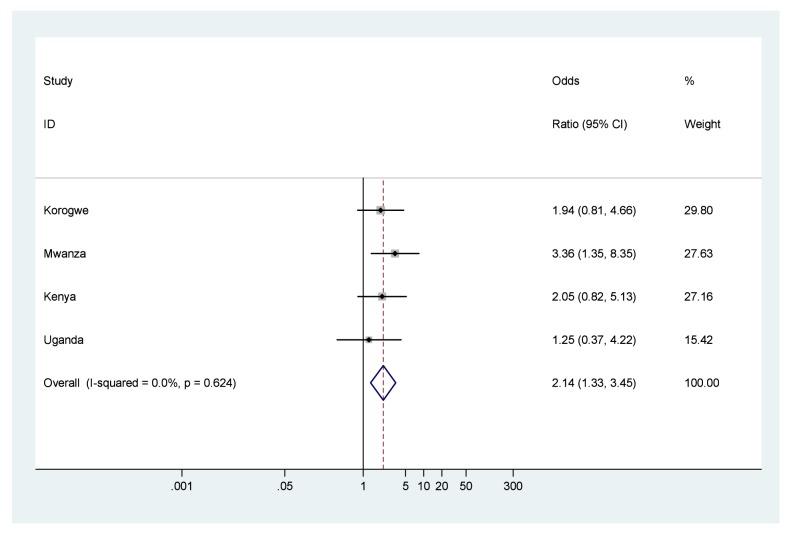Click the Weight column header
Image resolution: width=787 pixels, height=539 pixels.
pos(702,125)
